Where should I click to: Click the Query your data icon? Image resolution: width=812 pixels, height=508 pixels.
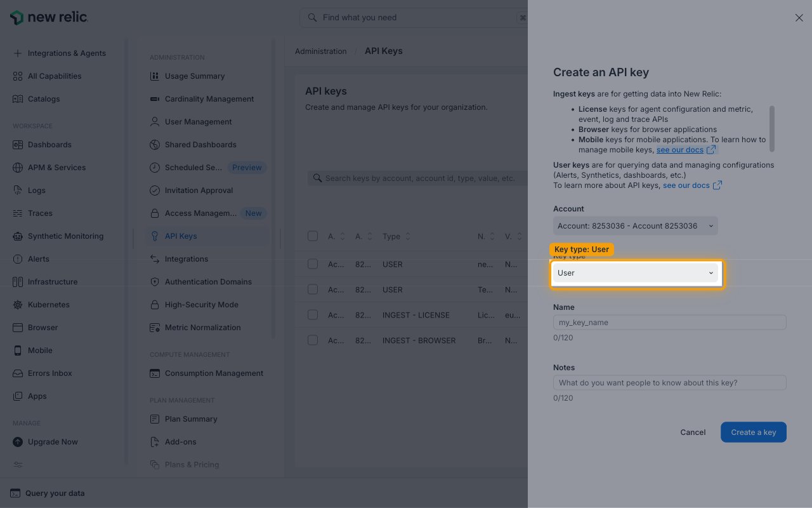(x=15, y=493)
